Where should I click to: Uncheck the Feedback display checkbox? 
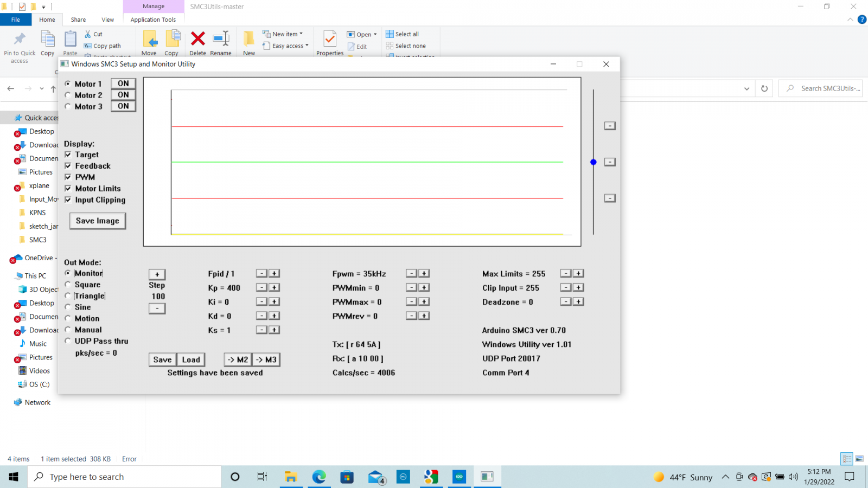click(68, 166)
